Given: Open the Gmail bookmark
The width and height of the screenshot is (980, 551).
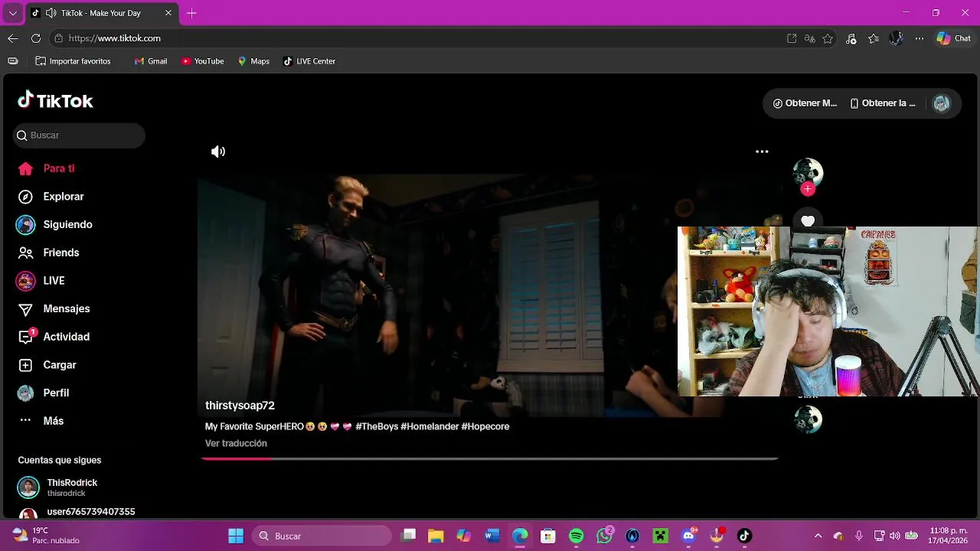Looking at the screenshot, I should (x=151, y=61).
